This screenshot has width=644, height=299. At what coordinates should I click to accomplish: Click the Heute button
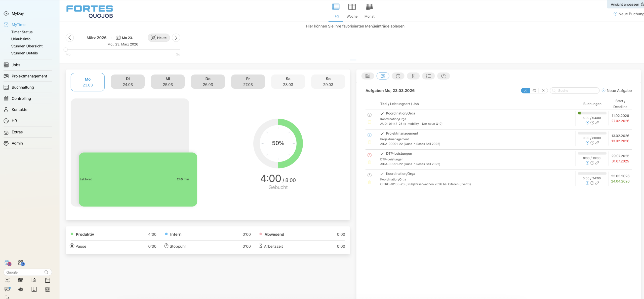pos(159,38)
